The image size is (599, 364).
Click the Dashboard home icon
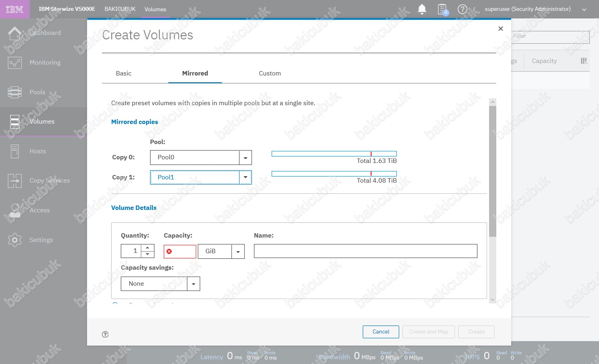click(15, 33)
